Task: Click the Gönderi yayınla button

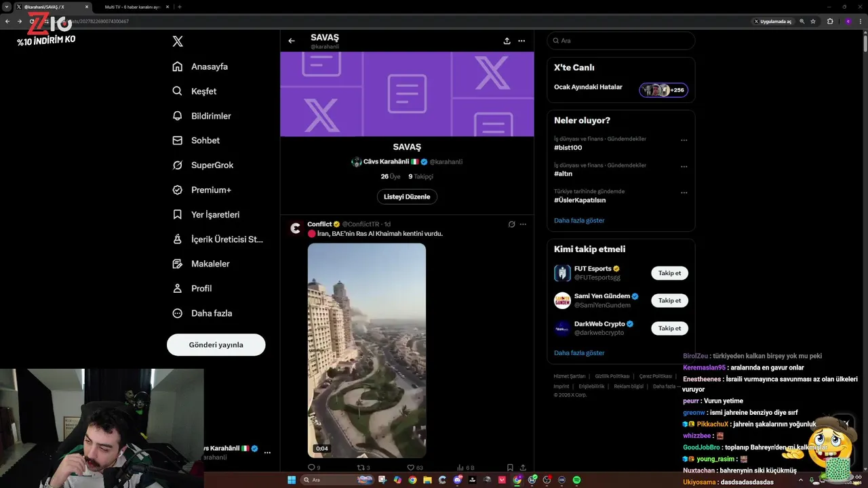Action: pos(216,344)
